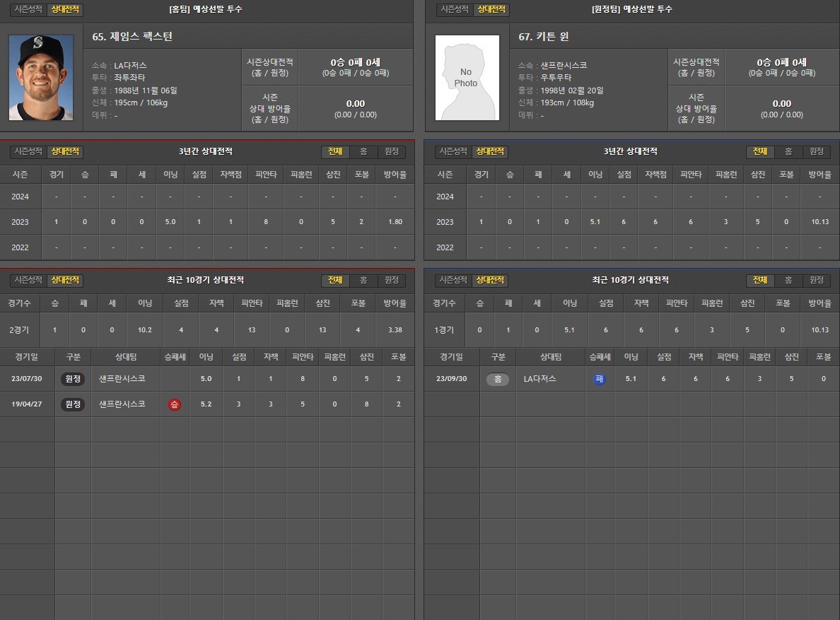The width and height of the screenshot is (840, 620).
Task: Click [홈팀] 예상선발 투수 heading
Action: [206, 9]
